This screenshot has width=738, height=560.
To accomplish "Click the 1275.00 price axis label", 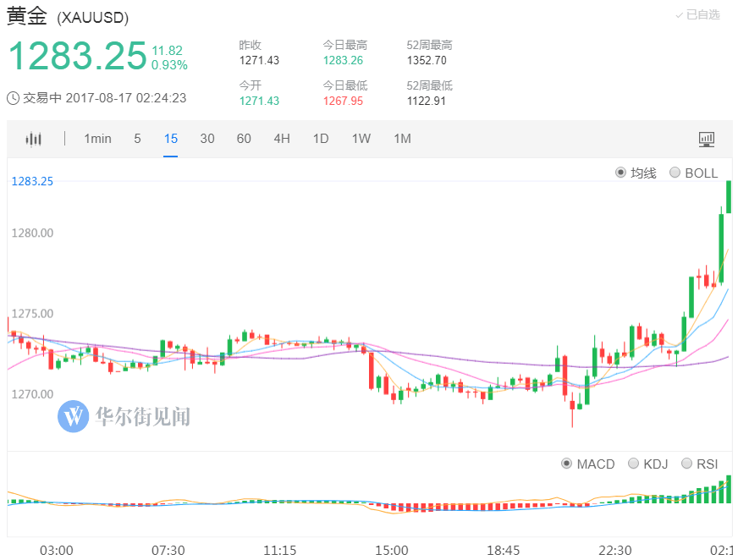I will (x=32, y=313).
